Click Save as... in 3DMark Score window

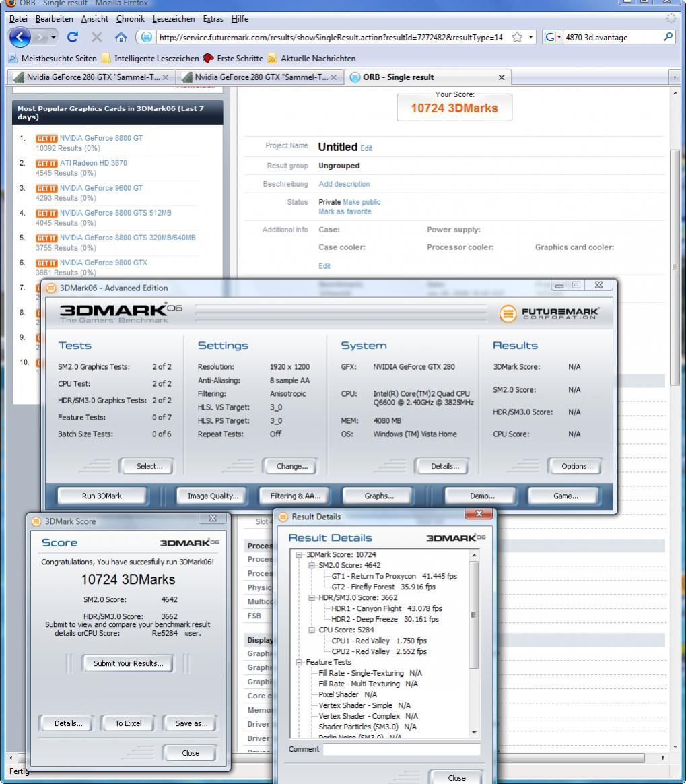coord(190,723)
